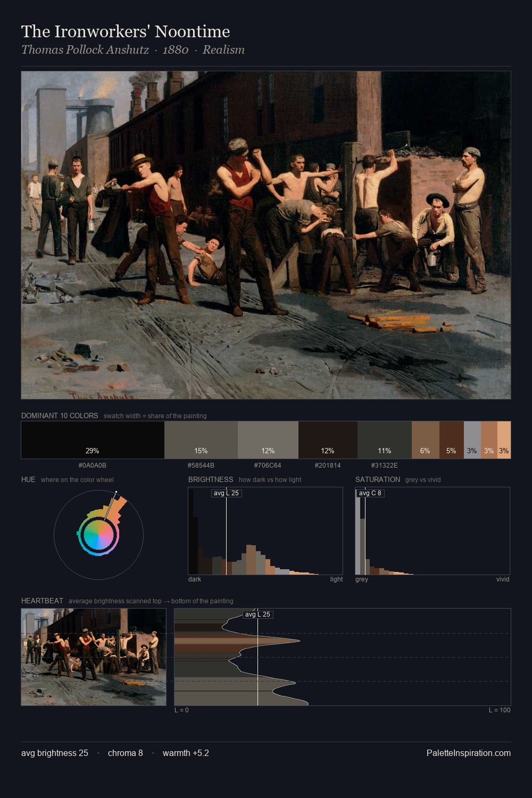Click the HEARTBEAT section heading
532x798 pixels.
pos(42,601)
